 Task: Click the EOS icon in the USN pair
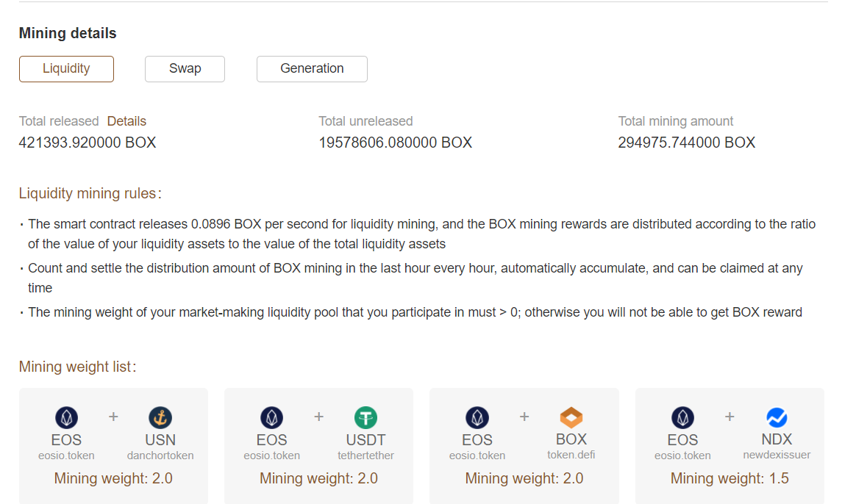click(x=66, y=418)
